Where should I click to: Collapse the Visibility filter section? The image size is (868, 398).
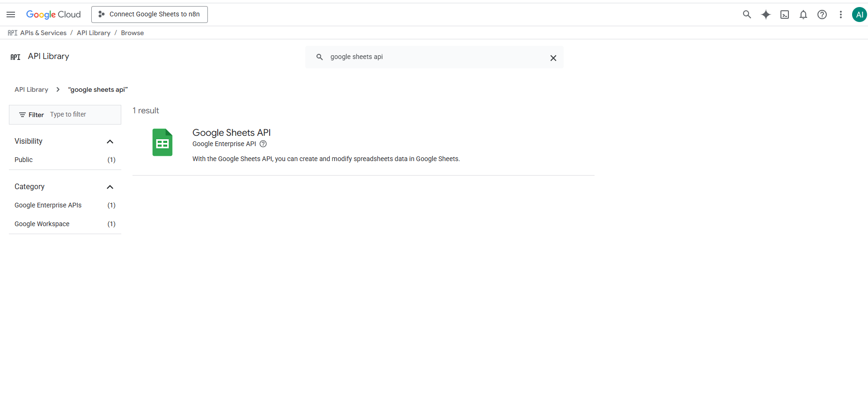coord(110,141)
